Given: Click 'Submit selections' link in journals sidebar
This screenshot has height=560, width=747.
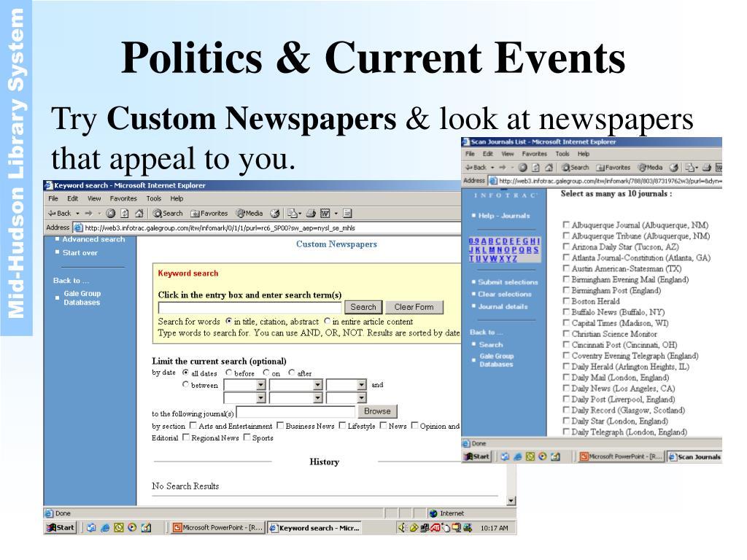Looking at the screenshot, I should click(508, 282).
